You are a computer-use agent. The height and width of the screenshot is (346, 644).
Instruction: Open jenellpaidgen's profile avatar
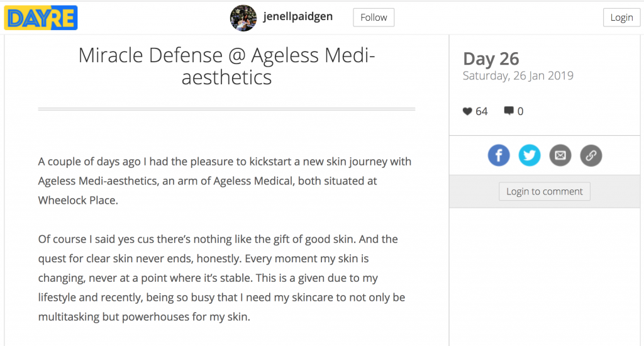tap(243, 18)
